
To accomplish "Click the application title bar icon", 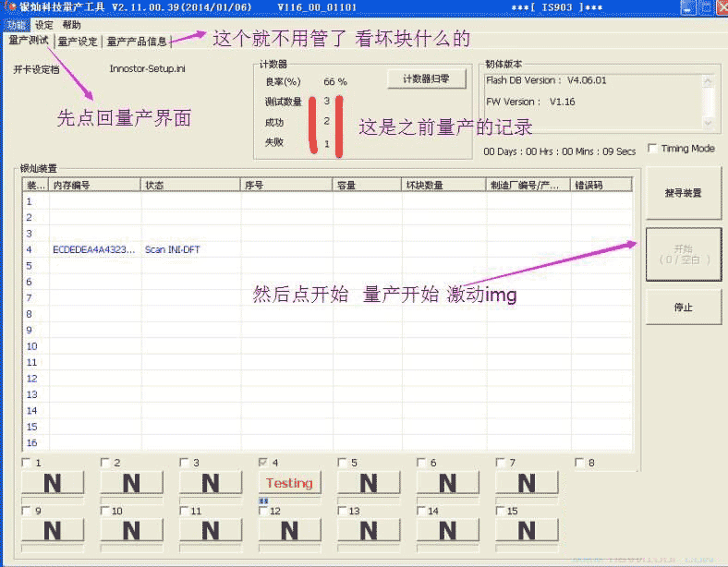I will point(9,7).
